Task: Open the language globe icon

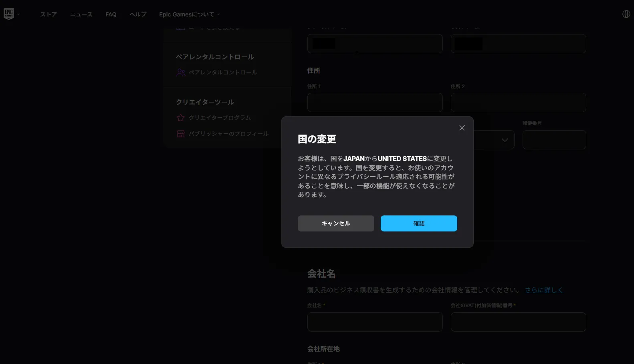Action: (x=626, y=14)
